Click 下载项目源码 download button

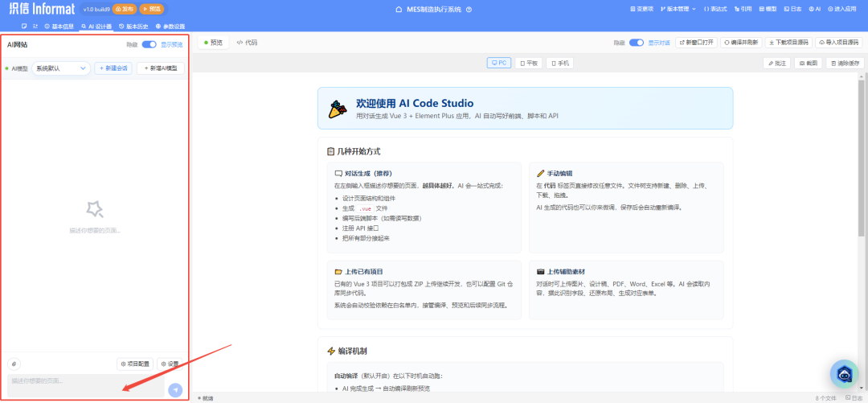click(789, 43)
